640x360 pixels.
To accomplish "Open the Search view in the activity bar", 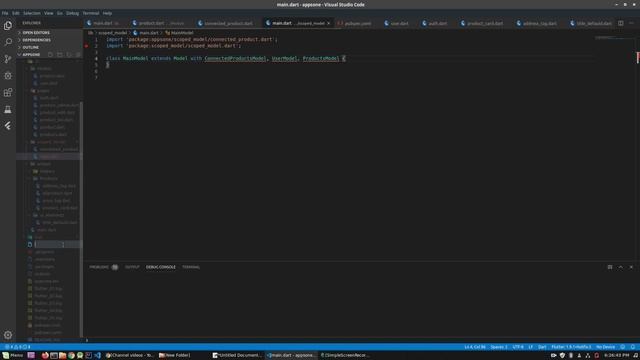I will [x=8, y=42].
